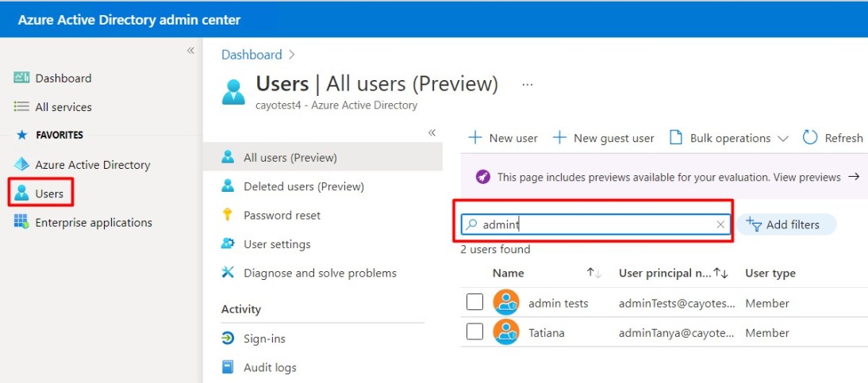Click the Dashboard breadcrumb link
868x383 pixels.
(x=252, y=54)
